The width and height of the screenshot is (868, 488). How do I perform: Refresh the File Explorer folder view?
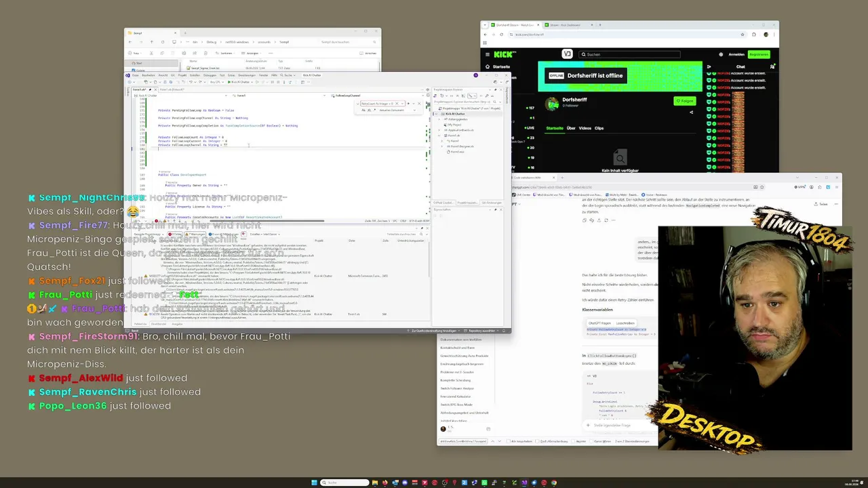click(163, 42)
